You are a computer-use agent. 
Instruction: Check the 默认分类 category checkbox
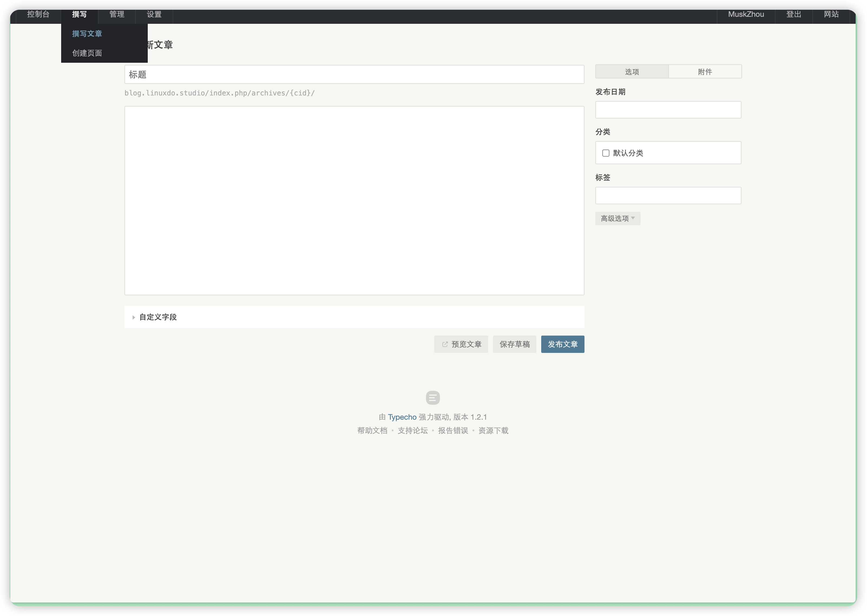coord(606,153)
